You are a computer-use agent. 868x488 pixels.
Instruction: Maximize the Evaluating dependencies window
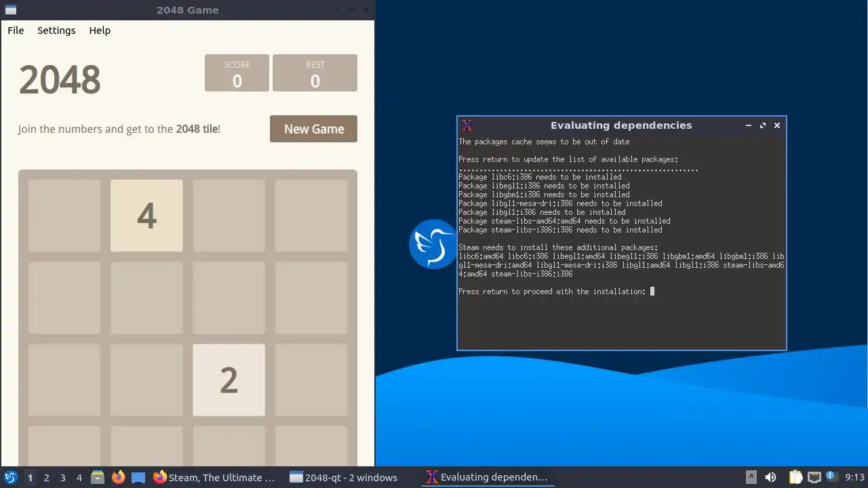pyautogui.click(x=763, y=125)
